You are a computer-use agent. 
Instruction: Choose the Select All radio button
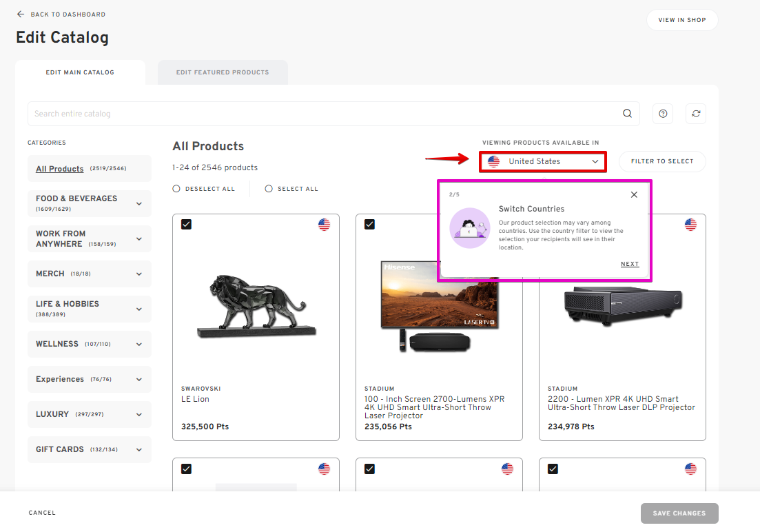point(269,189)
